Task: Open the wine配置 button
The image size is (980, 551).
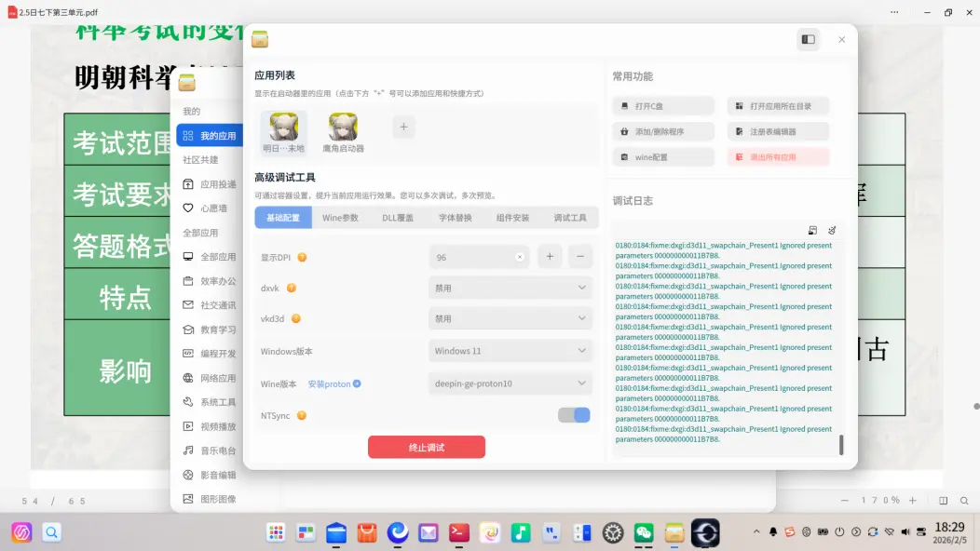Action: tap(663, 157)
